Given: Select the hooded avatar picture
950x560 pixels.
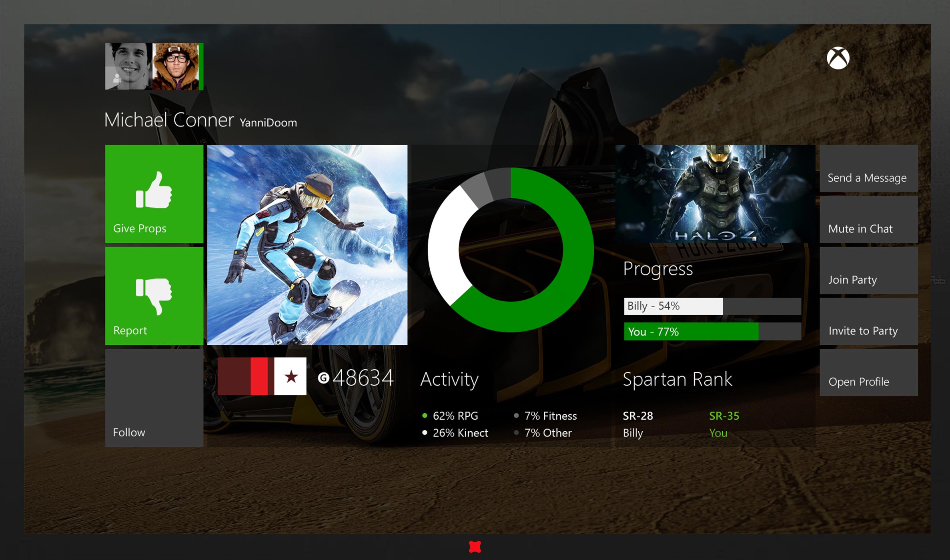Looking at the screenshot, I should coord(176,66).
